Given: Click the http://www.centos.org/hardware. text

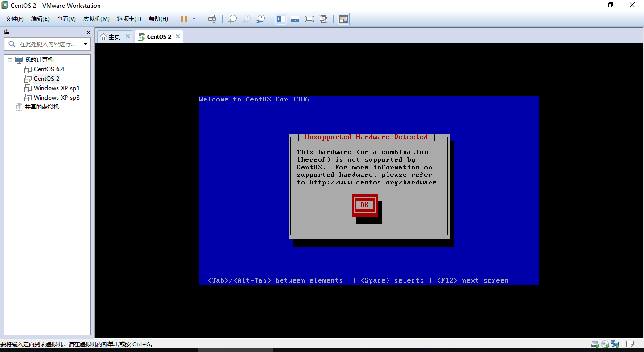Looking at the screenshot, I should (x=375, y=183).
